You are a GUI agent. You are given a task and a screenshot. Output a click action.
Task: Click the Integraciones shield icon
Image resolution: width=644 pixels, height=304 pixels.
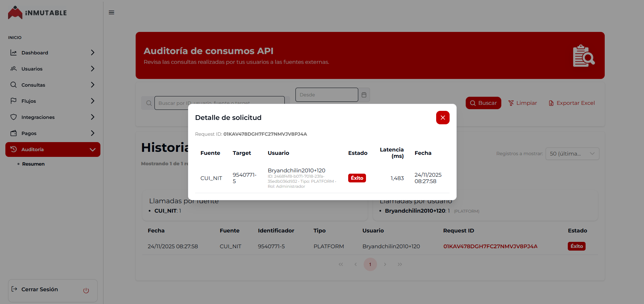[13, 117]
